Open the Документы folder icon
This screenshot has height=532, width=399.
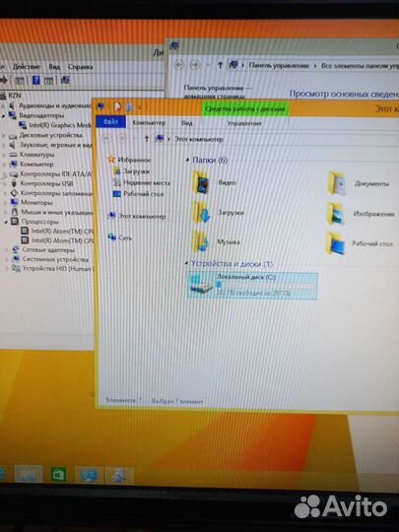[x=337, y=184]
